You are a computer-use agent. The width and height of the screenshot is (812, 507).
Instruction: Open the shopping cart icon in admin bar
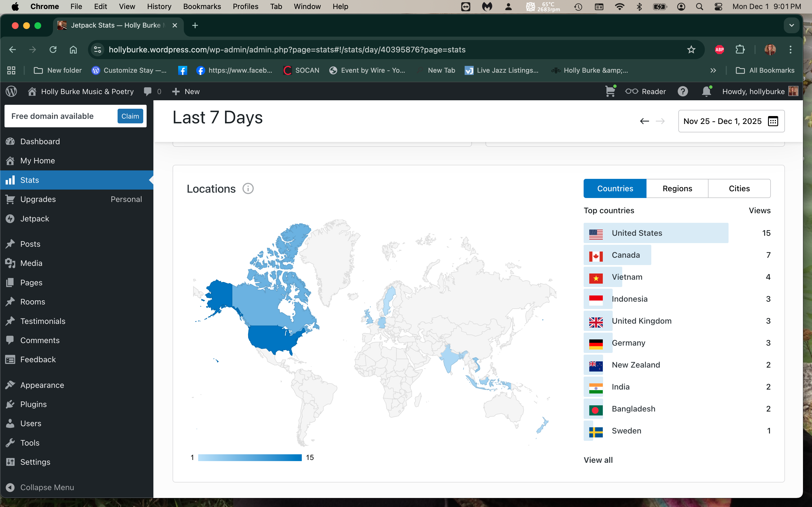click(x=610, y=92)
